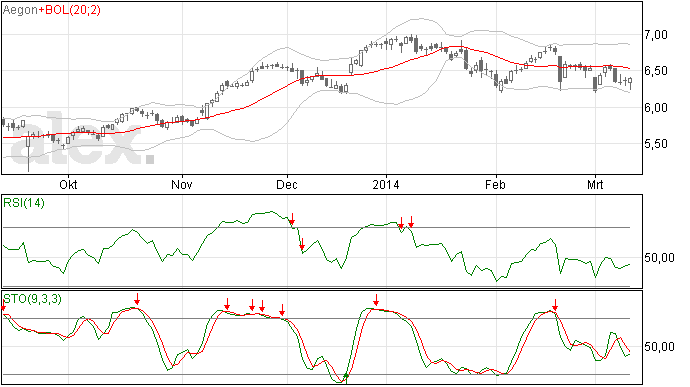Click the RSI panel 50,00 axis value
The image size is (690, 387).
[659, 258]
